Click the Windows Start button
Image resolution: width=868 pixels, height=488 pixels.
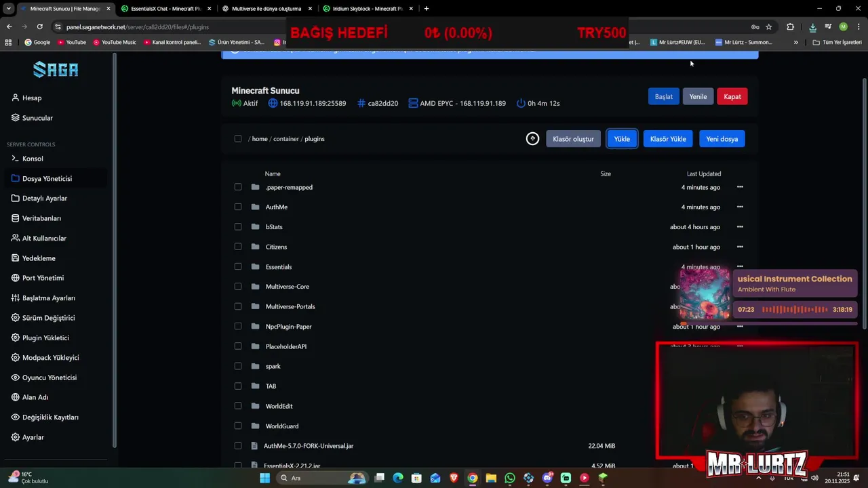(264, 478)
